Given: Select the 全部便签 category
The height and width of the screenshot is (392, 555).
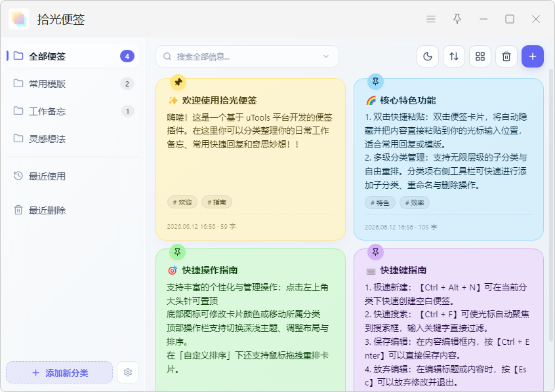Looking at the screenshot, I should (73, 56).
